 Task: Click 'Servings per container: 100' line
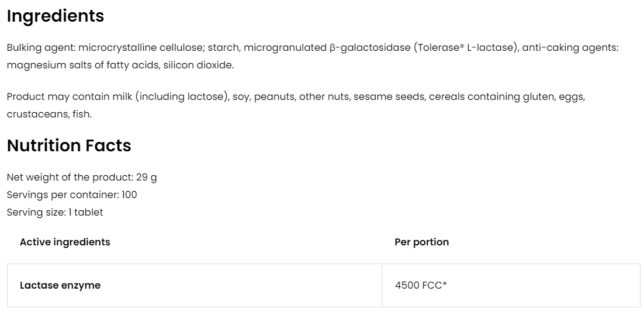(72, 195)
